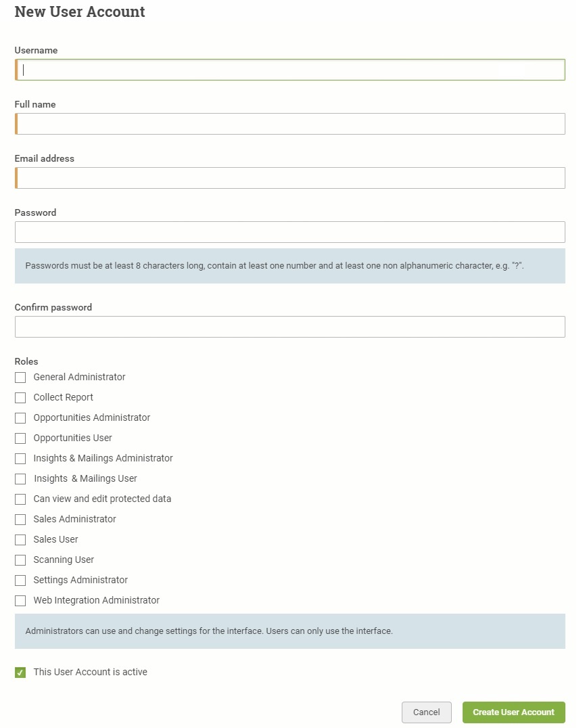This screenshot has width=585, height=728.
Task: Tick the Insights & Mailings User checkbox
Action: [20, 478]
